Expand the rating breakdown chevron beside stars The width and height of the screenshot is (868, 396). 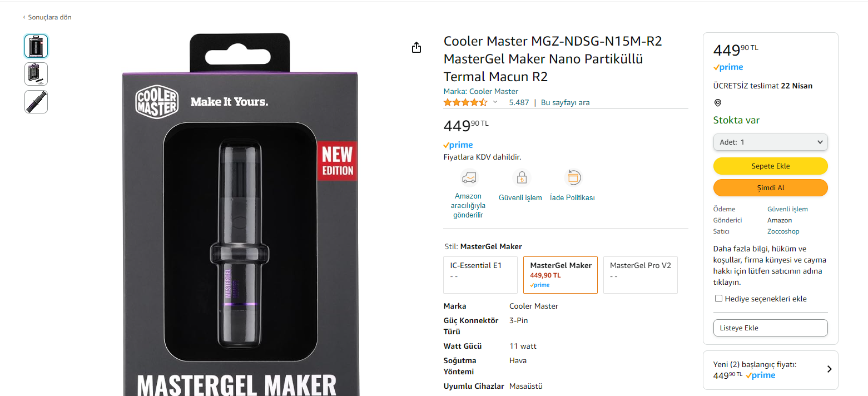click(495, 102)
